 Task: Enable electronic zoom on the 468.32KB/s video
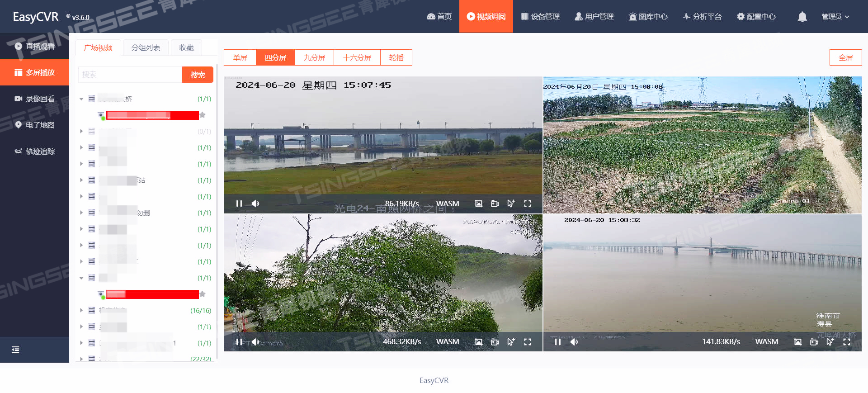[511, 342]
